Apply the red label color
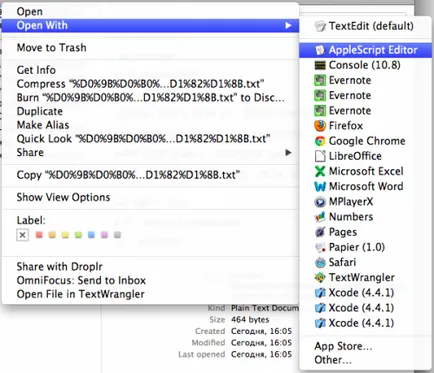434x373 pixels. 39,235
